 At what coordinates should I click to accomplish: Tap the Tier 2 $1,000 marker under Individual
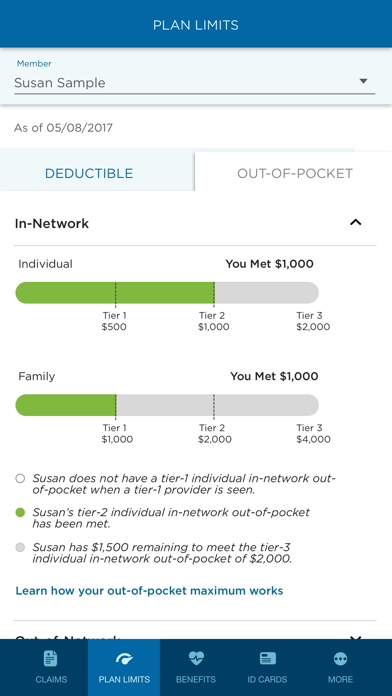coord(214,321)
